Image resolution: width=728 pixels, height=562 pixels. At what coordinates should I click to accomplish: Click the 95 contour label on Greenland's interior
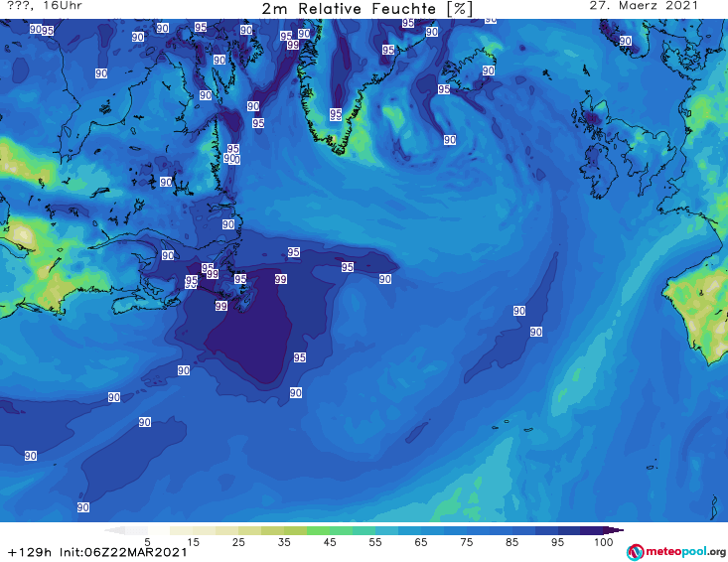(336, 114)
